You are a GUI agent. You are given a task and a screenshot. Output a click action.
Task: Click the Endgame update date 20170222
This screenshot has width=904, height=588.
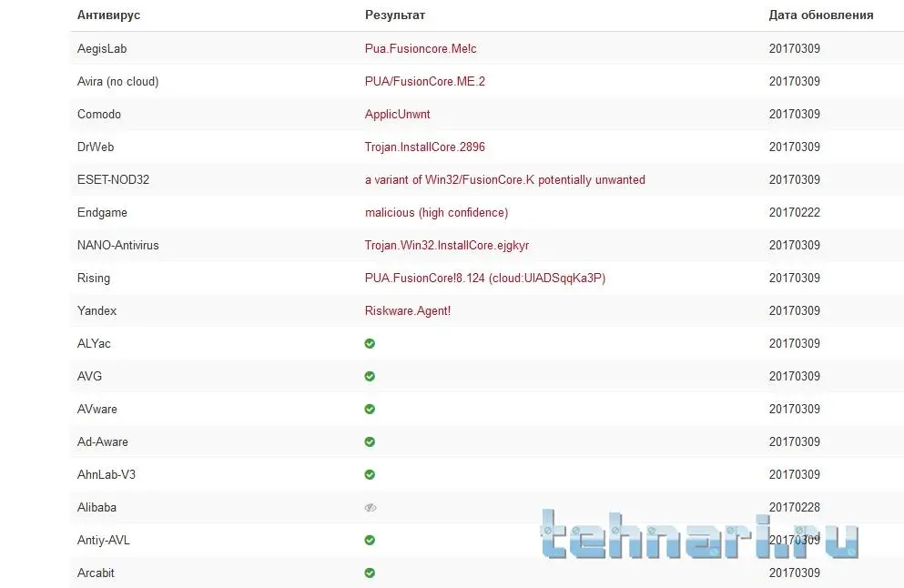[794, 212]
